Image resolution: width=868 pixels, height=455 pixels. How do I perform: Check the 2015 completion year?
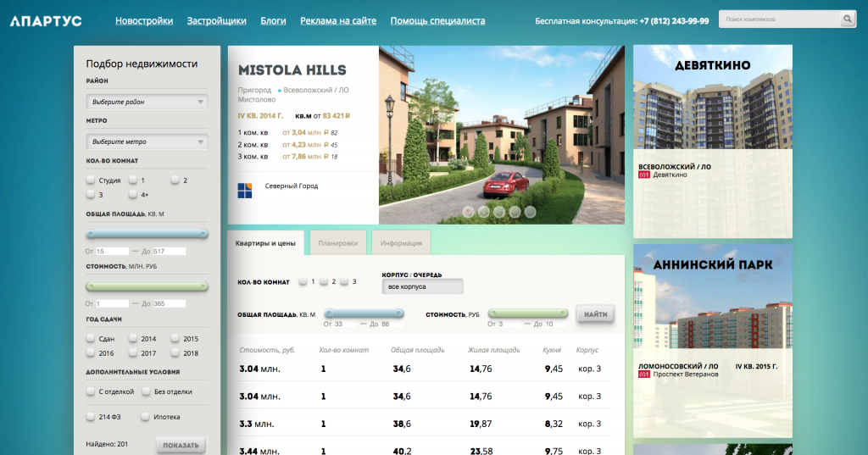coord(175,338)
